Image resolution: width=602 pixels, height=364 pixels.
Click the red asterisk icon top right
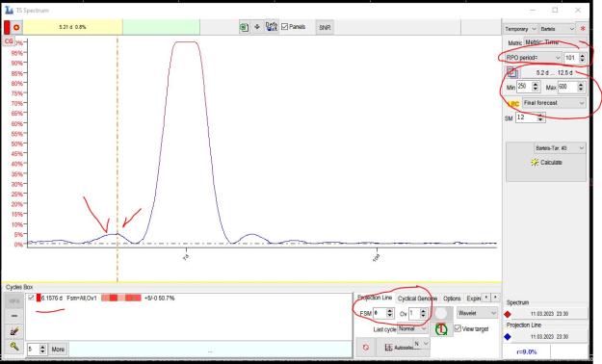tap(583, 29)
